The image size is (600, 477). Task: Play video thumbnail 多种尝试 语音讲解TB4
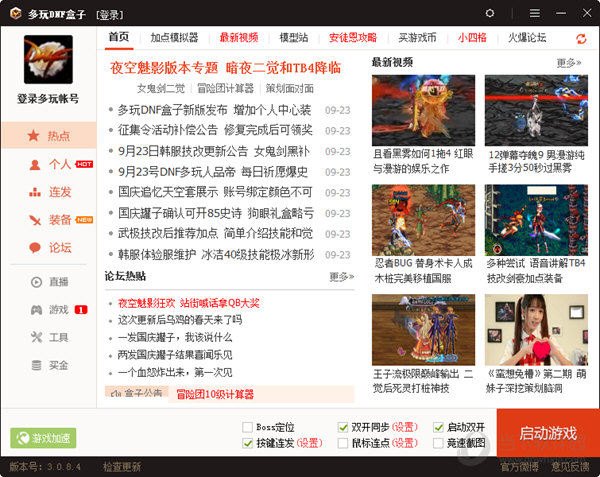536,220
